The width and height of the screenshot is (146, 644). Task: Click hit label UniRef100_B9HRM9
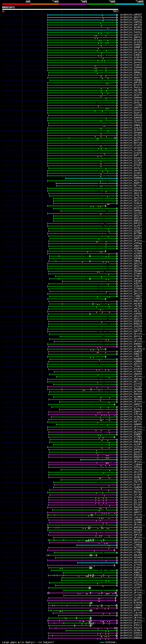pos(131,178)
